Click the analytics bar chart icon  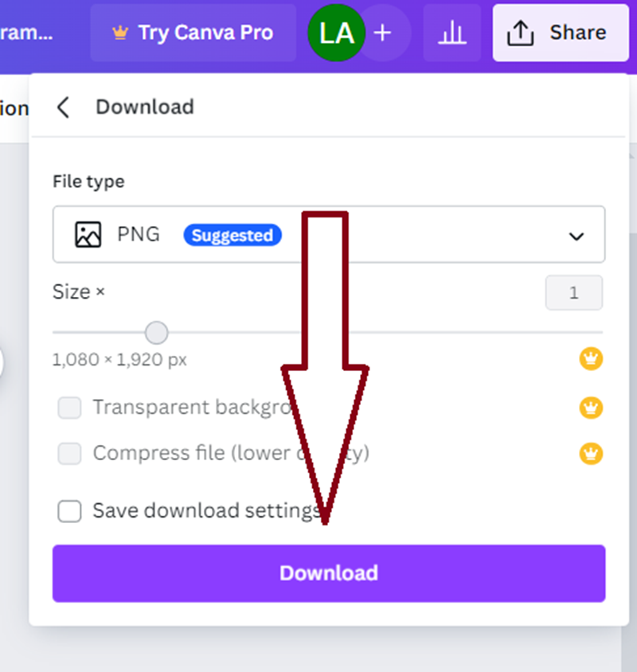point(452,33)
